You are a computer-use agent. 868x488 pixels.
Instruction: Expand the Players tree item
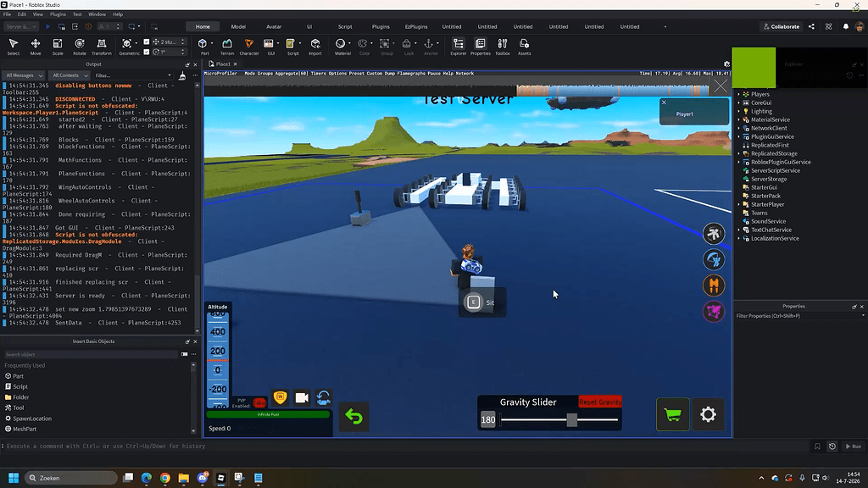pos(738,94)
